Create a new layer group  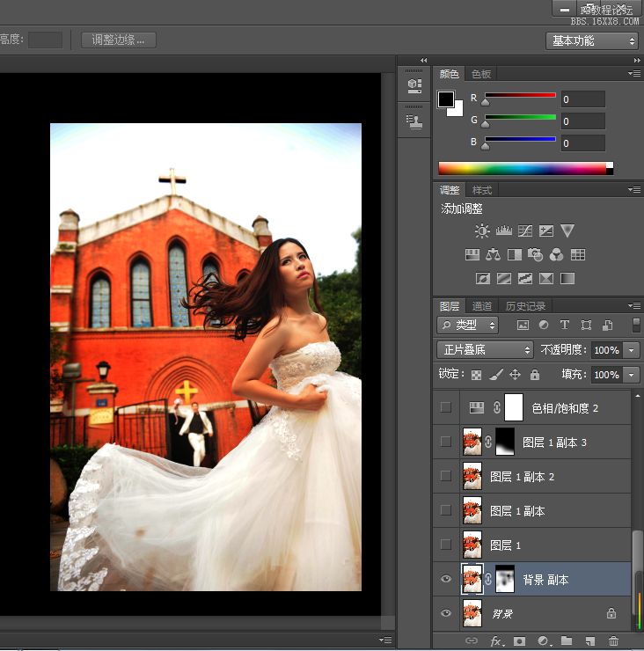567,640
